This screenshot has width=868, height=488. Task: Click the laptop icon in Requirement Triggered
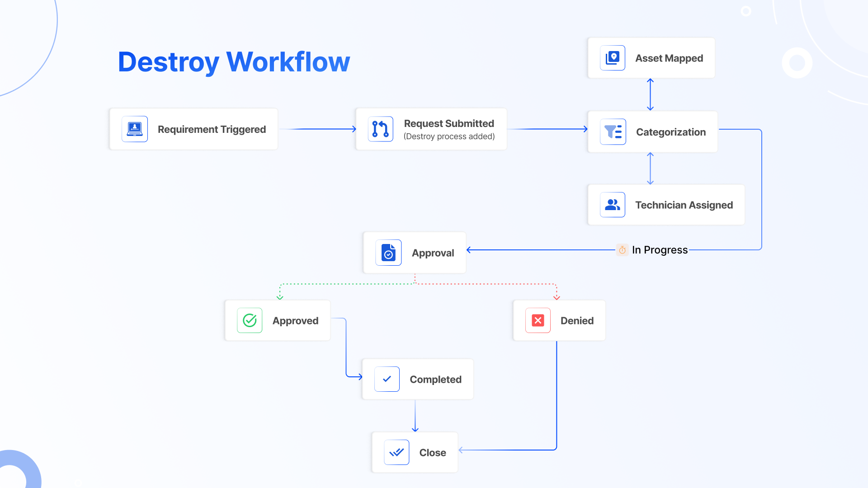135,129
